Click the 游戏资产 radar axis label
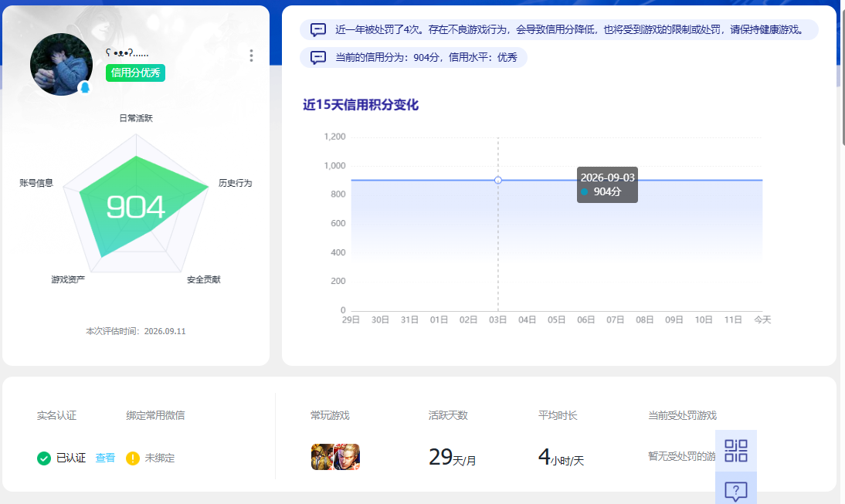 point(68,279)
